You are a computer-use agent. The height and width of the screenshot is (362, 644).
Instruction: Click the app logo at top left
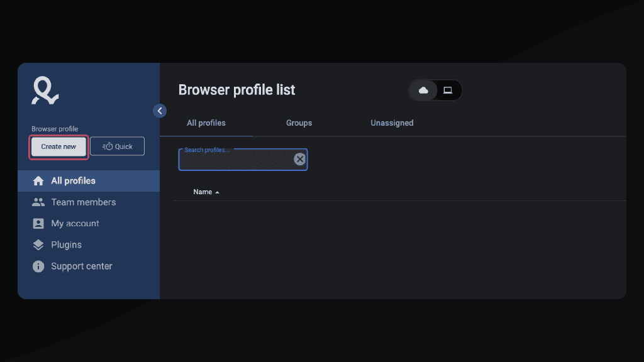coord(43,90)
